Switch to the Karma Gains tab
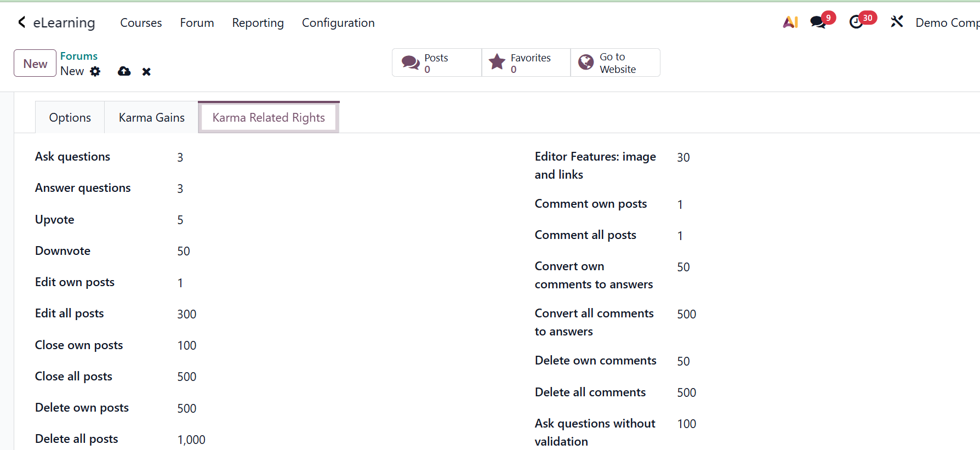The image size is (980, 450). coord(152,118)
